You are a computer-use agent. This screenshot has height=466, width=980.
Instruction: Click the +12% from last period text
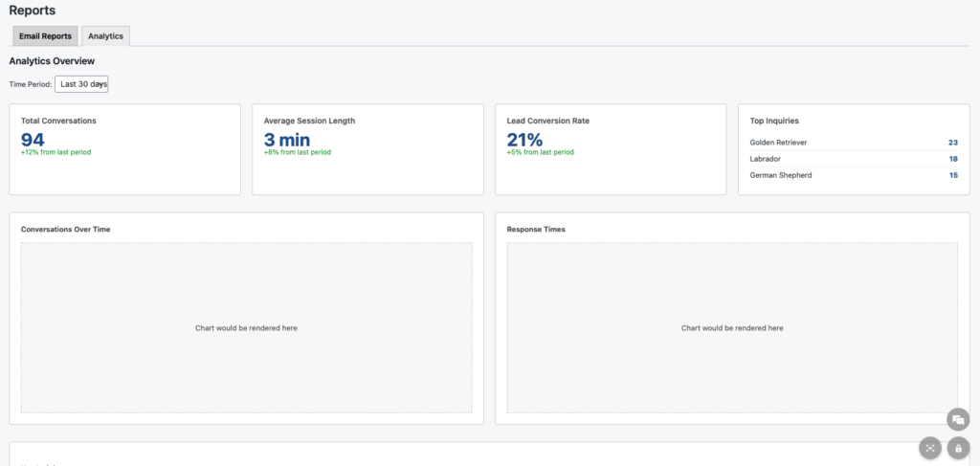coord(56,152)
